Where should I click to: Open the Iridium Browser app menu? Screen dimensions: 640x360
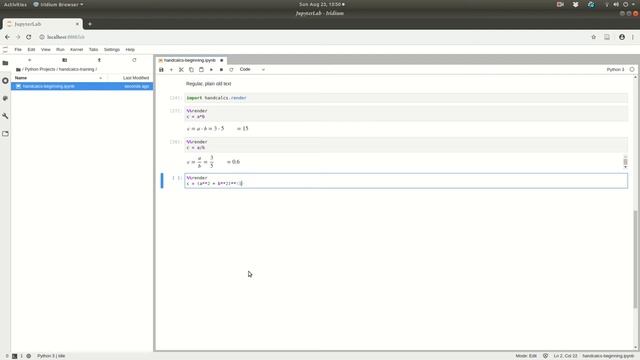[58, 4]
